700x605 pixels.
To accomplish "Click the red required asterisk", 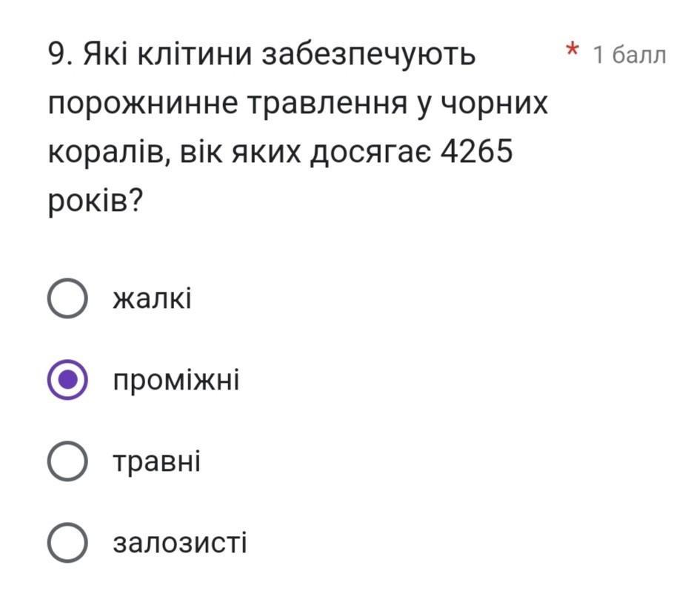I will click(573, 49).
